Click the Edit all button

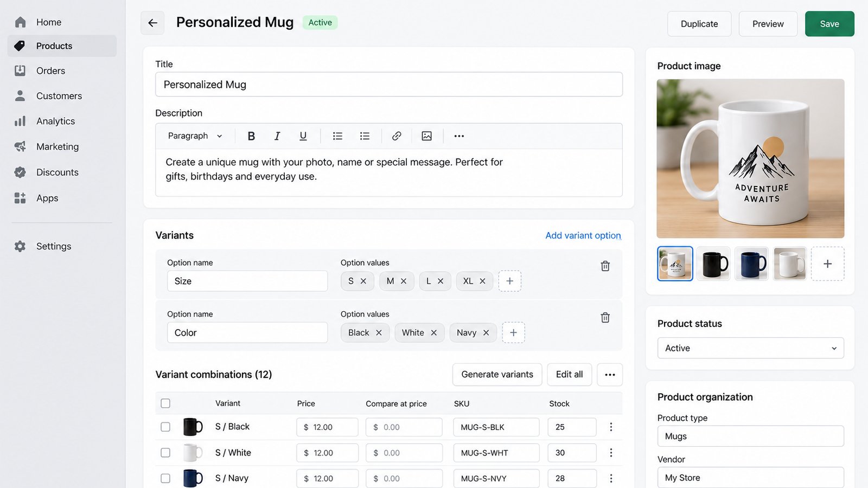click(570, 375)
